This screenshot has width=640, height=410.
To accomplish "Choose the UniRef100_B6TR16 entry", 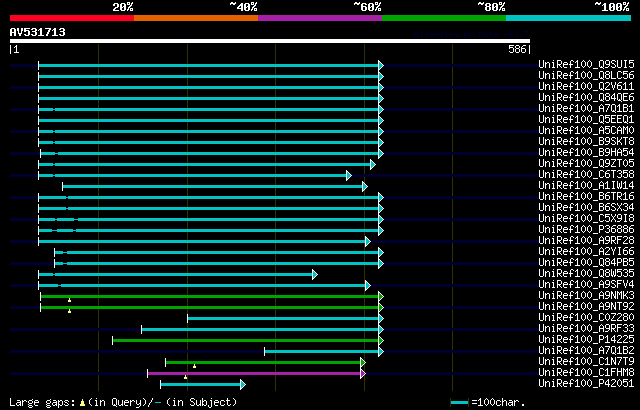I will coord(586,197).
